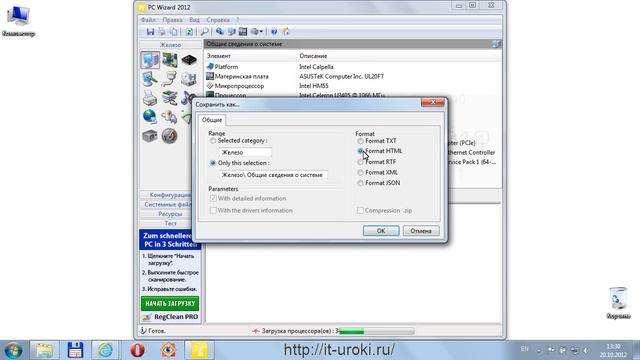This screenshot has width=640, height=360.
Task: Click the EN language indicator in system tray
Action: 524,349
